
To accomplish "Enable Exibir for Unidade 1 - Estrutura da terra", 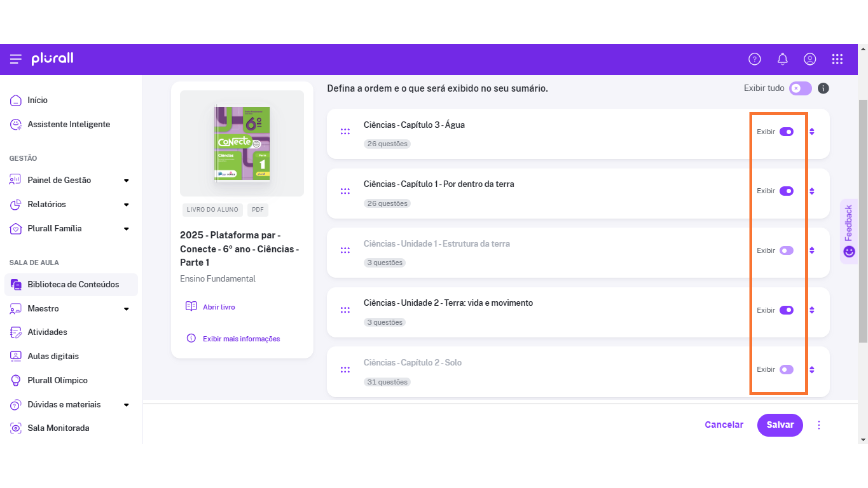I will point(786,250).
